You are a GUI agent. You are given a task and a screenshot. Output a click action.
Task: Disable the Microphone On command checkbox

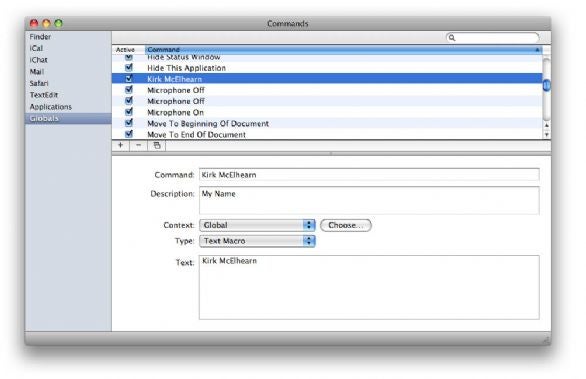pos(129,112)
